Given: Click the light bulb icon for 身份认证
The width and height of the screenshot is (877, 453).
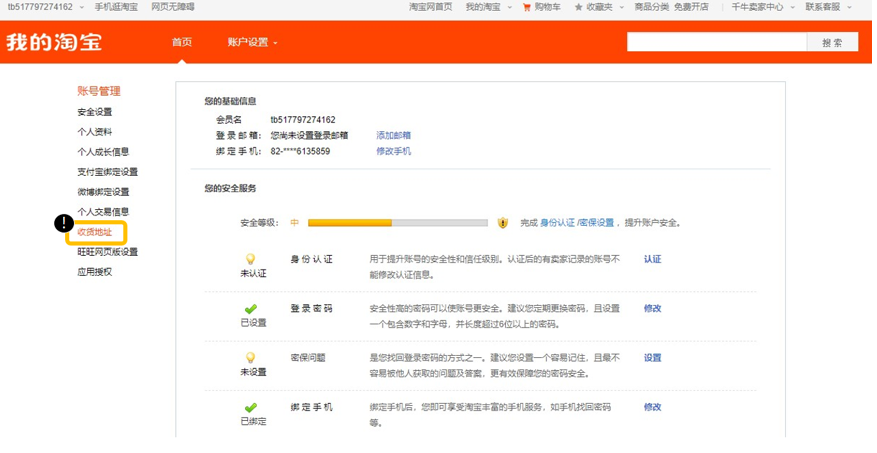Looking at the screenshot, I should (251, 259).
